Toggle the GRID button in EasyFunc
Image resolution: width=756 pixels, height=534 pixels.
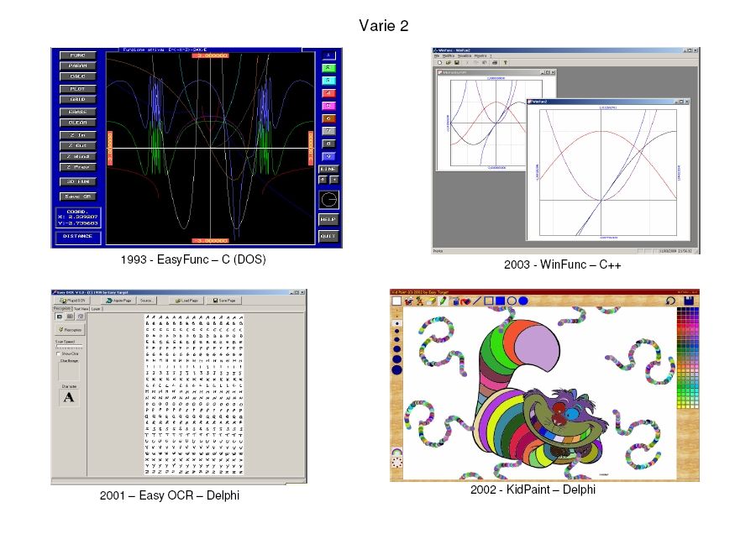(x=77, y=99)
